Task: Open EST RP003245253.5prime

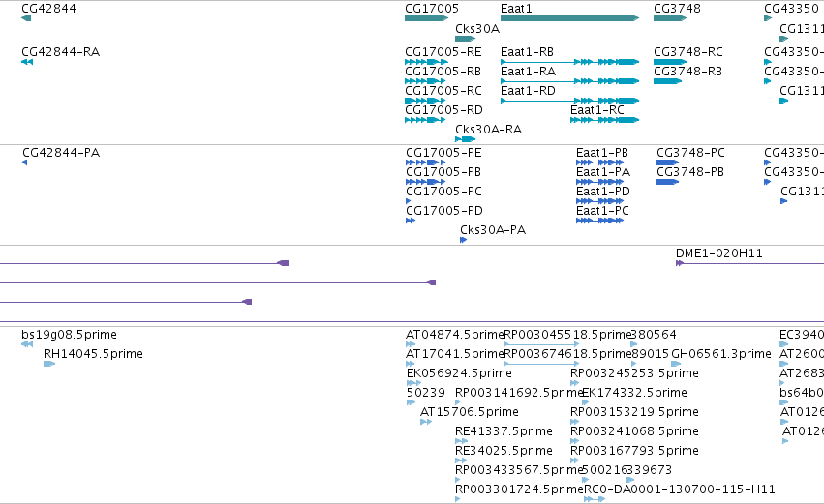Action: point(574,384)
